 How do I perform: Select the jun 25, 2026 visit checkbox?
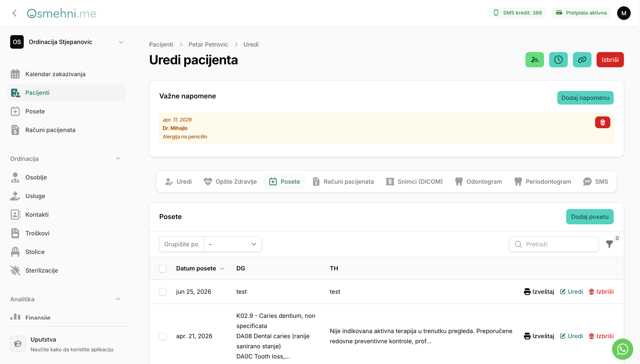(x=163, y=292)
